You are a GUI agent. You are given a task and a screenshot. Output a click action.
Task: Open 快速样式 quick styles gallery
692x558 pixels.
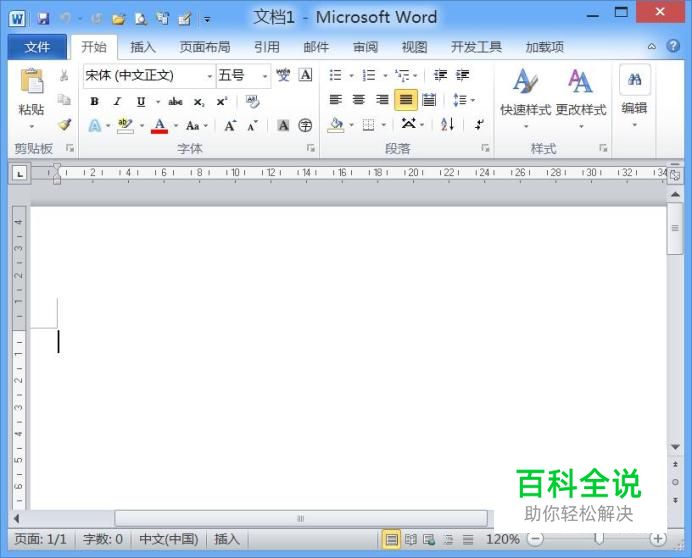(526, 98)
